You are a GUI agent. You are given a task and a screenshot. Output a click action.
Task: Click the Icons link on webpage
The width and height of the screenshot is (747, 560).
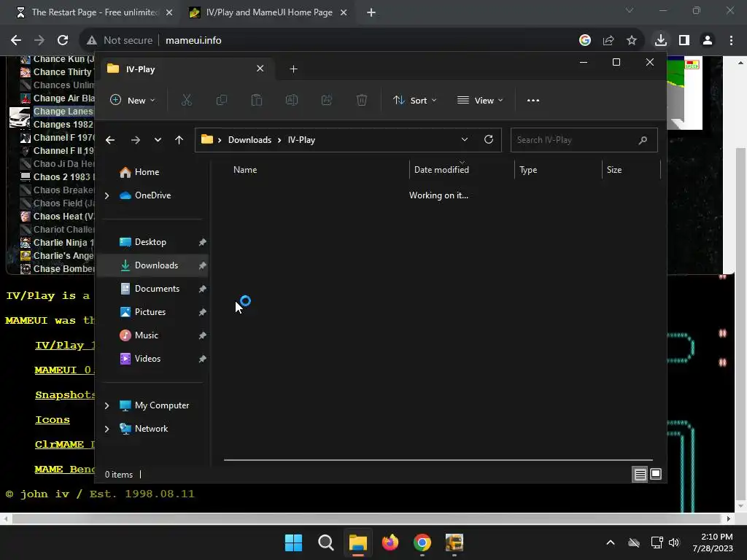coord(53,419)
